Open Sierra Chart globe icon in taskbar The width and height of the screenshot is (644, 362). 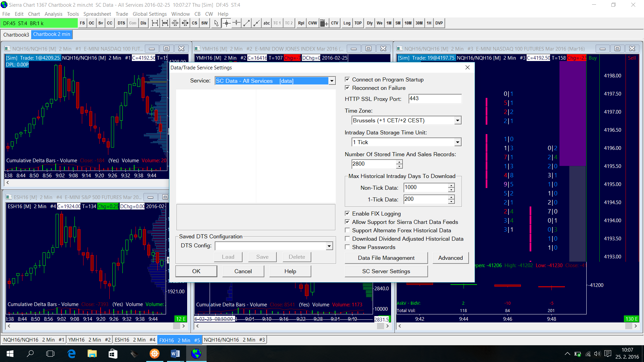click(x=196, y=354)
